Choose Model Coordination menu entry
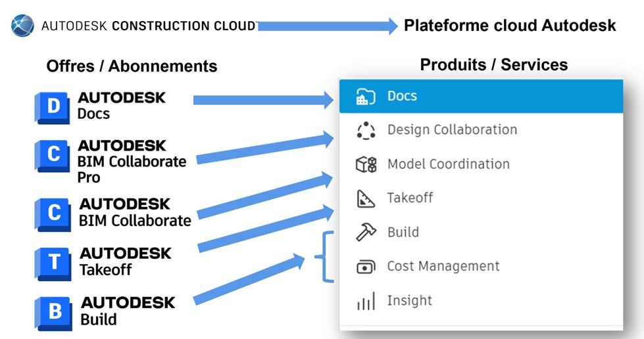 (481, 164)
